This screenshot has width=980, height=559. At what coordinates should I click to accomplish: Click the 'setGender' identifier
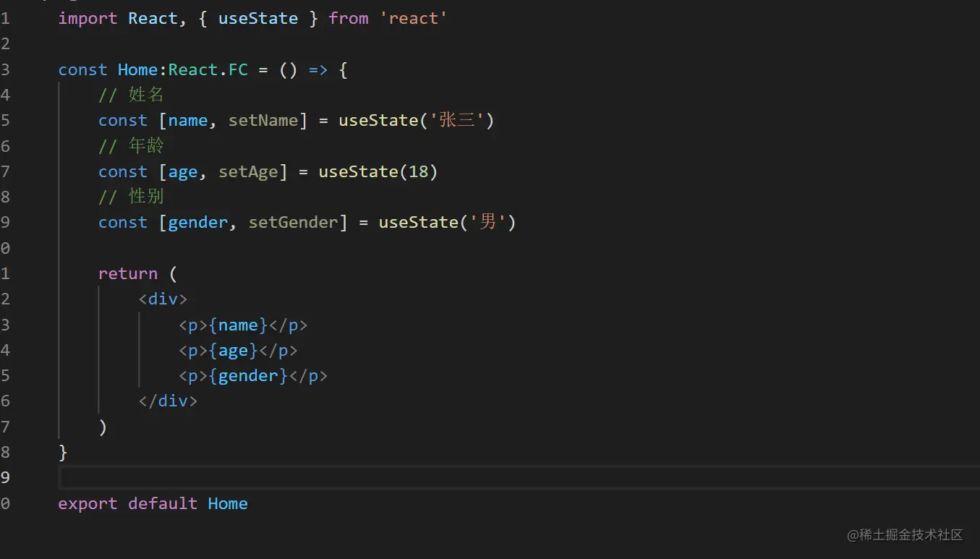click(x=293, y=222)
